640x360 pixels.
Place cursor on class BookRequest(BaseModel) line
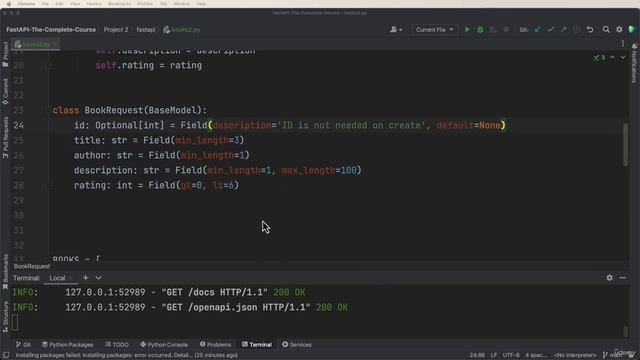pos(129,110)
